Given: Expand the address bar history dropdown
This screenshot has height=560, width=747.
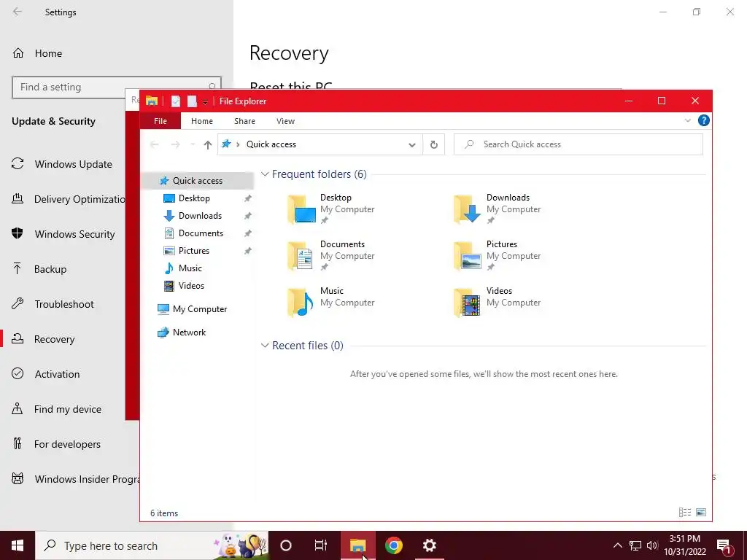Looking at the screenshot, I should [412, 145].
